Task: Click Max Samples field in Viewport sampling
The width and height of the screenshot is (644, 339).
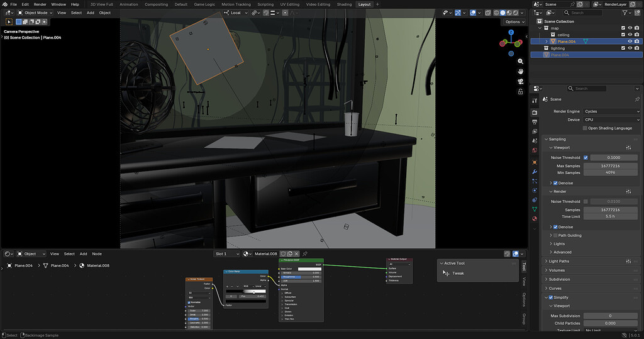Action: click(x=610, y=166)
